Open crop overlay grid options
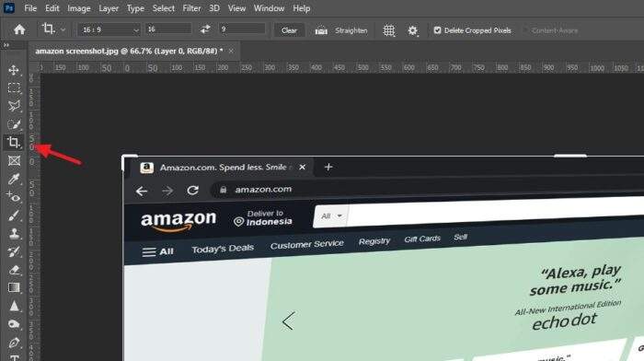Image resolution: width=644 pixels, height=361 pixels. click(388, 30)
